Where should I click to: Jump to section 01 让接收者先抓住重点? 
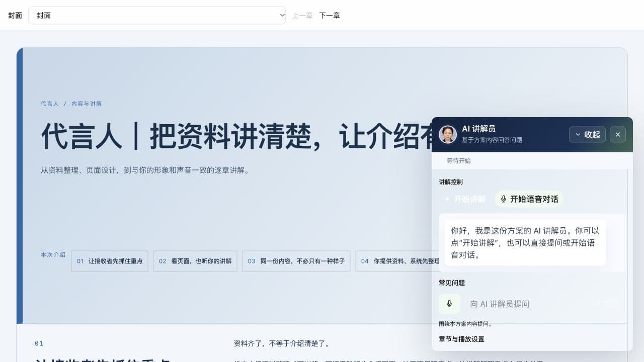(110, 261)
